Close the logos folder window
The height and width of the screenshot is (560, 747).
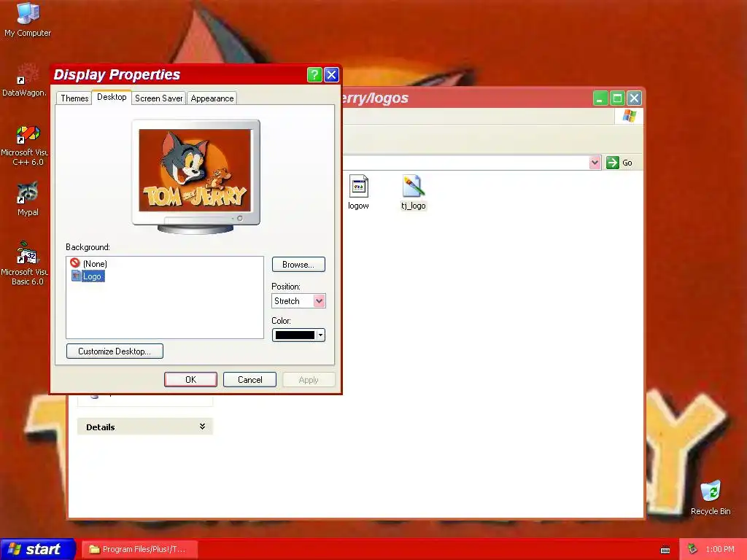coord(634,98)
